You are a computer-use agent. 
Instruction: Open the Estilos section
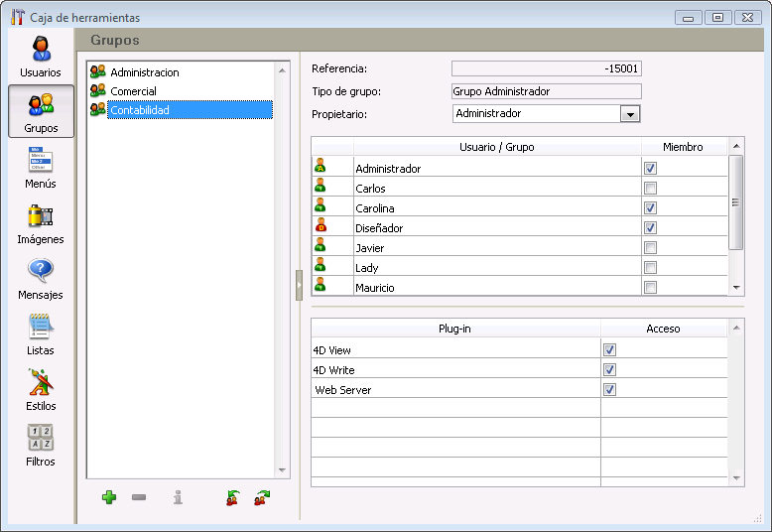(41, 389)
